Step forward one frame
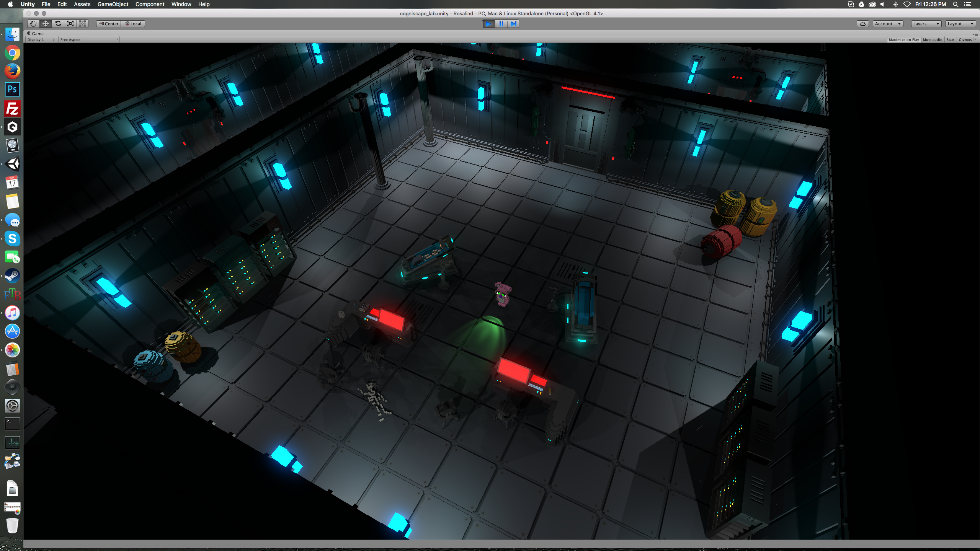 click(513, 24)
